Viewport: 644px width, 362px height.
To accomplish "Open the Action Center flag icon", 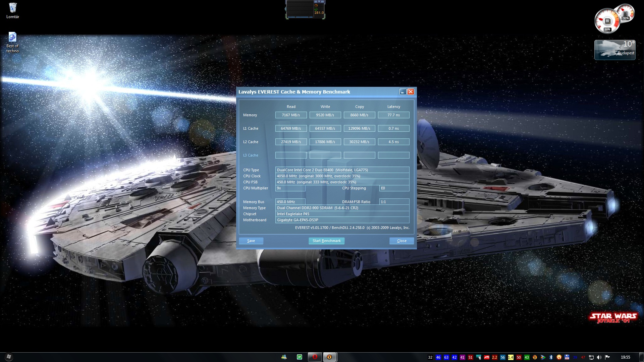I will (x=607, y=357).
